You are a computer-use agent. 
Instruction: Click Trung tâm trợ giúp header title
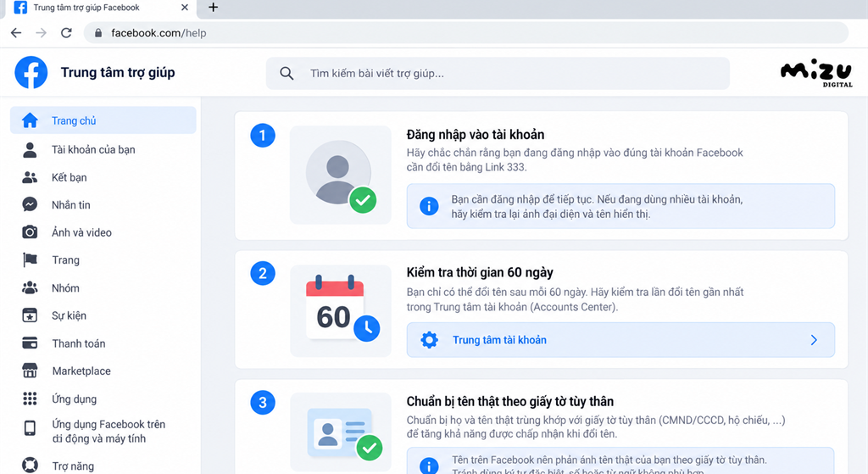pyautogui.click(x=118, y=73)
